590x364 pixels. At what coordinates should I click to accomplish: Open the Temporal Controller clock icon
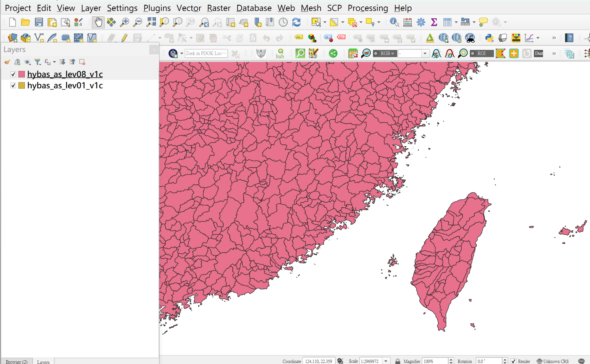pyautogui.click(x=283, y=22)
